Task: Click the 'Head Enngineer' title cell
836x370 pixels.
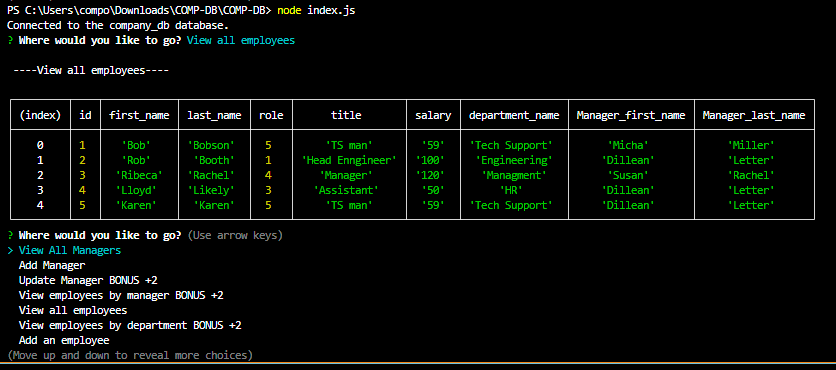Action: [x=349, y=160]
